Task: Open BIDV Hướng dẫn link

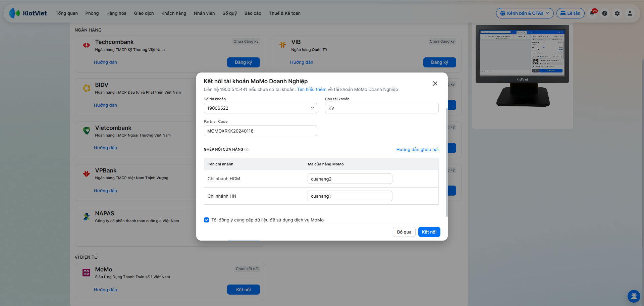Action: pos(105,105)
